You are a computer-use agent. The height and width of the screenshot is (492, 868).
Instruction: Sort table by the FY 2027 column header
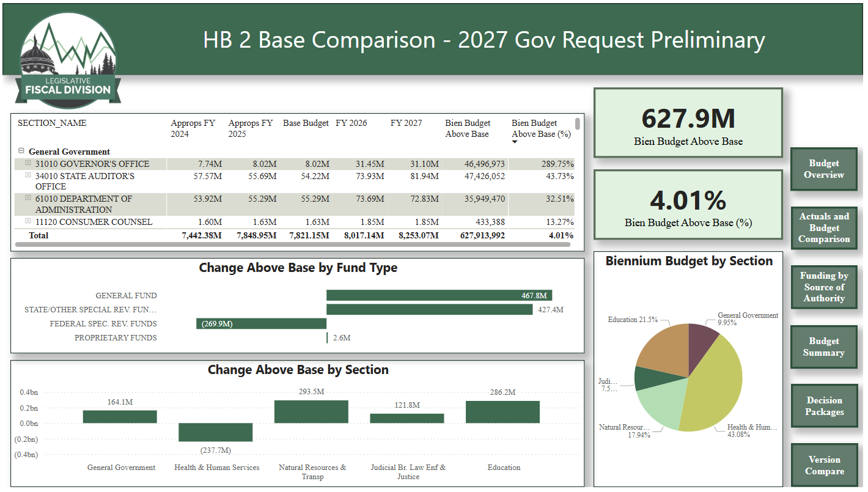[406, 123]
